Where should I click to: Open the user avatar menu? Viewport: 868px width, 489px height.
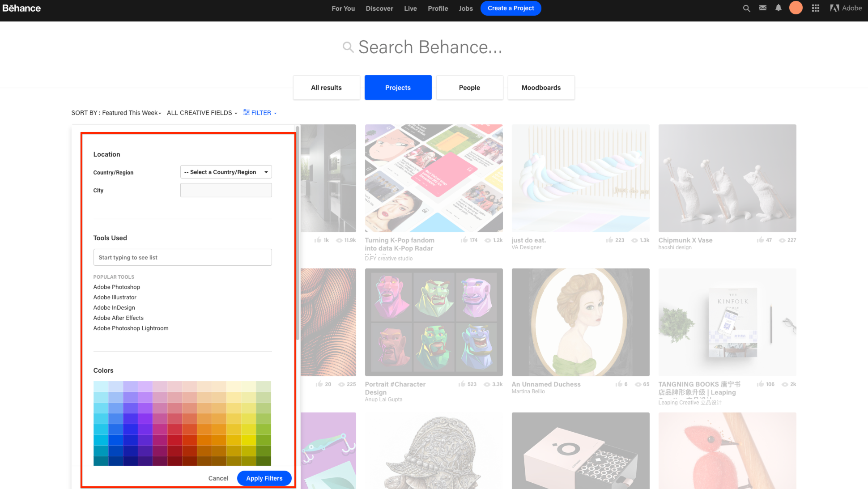pyautogui.click(x=796, y=8)
